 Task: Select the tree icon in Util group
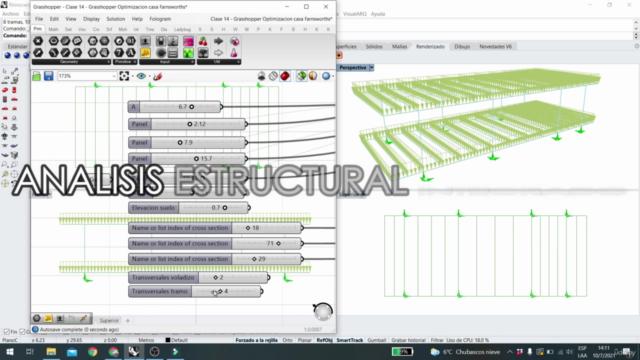203,53
